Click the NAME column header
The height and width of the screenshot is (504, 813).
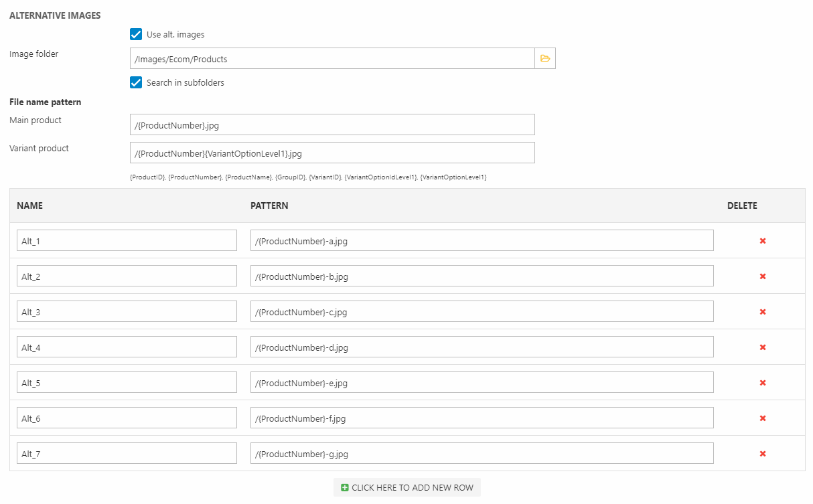point(30,205)
